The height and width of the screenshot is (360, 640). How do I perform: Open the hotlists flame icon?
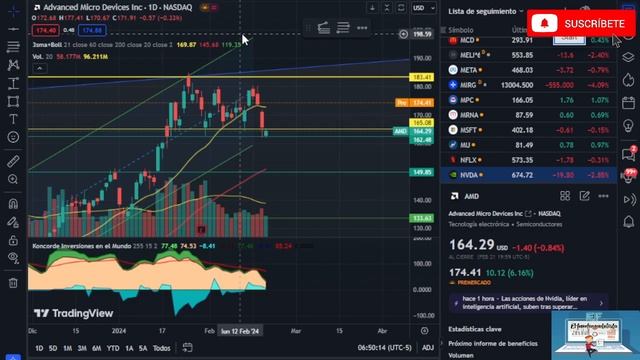pyautogui.click(x=628, y=80)
